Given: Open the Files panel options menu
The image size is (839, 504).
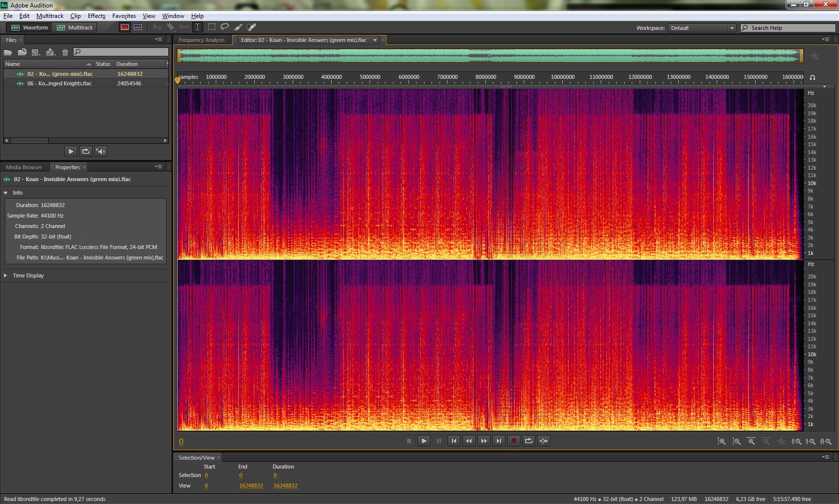Looking at the screenshot, I should click(x=158, y=39).
